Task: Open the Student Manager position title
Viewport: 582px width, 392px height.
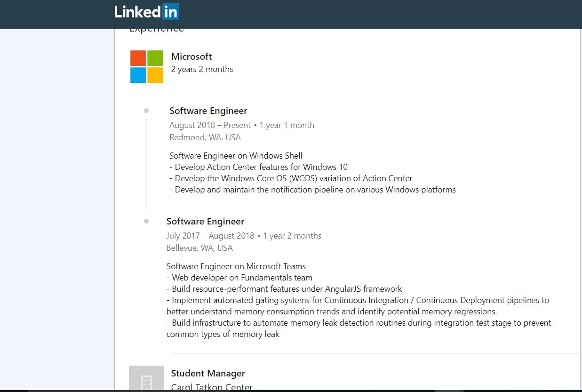Action: [x=208, y=373]
